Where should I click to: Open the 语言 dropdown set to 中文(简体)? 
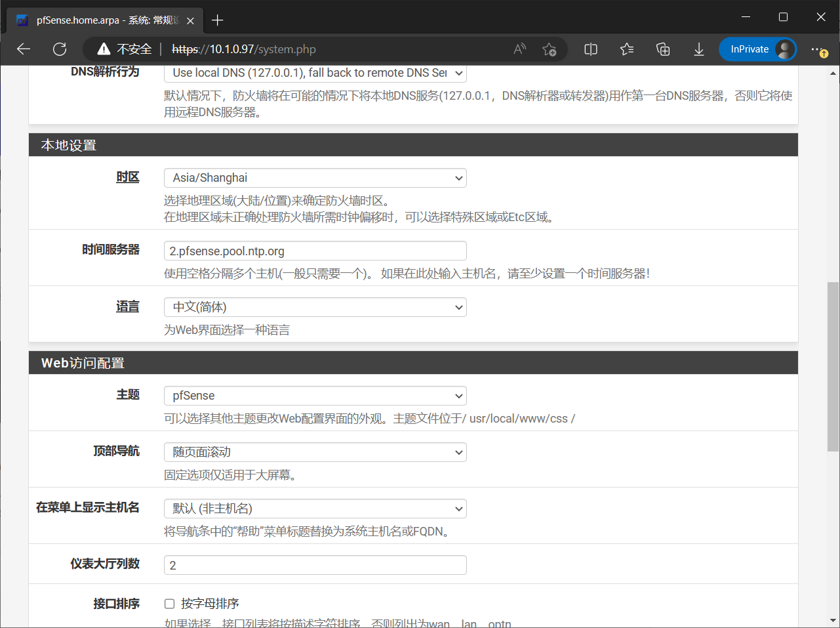pyautogui.click(x=315, y=306)
